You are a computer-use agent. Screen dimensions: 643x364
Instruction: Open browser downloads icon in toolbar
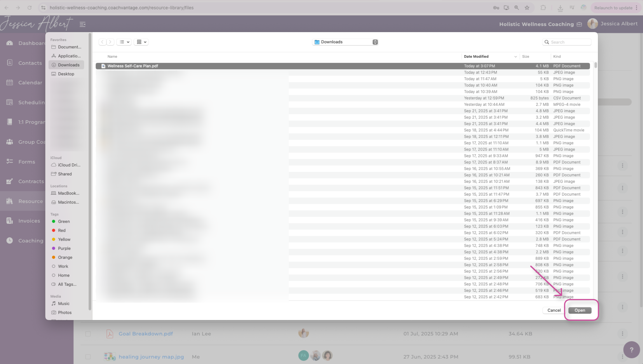(560, 8)
